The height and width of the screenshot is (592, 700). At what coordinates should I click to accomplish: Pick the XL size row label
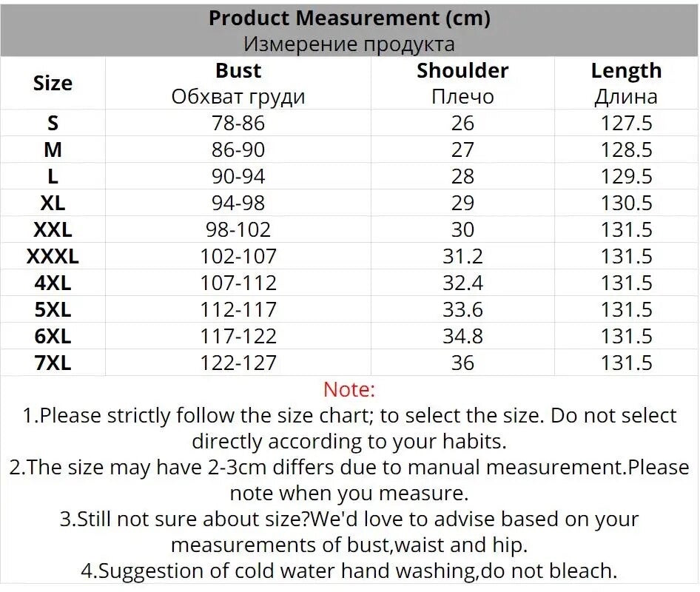click(x=53, y=203)
